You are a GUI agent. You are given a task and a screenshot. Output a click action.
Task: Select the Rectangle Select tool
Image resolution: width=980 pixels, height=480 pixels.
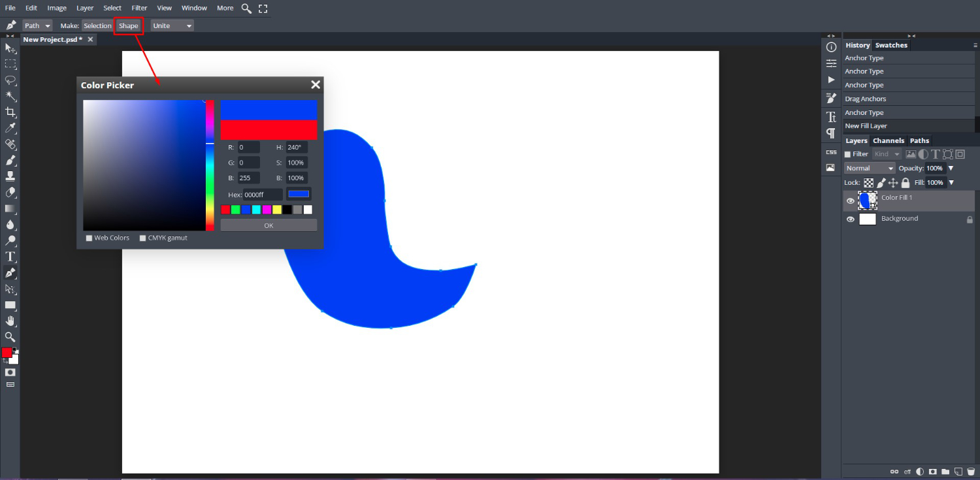click(10, 64)
